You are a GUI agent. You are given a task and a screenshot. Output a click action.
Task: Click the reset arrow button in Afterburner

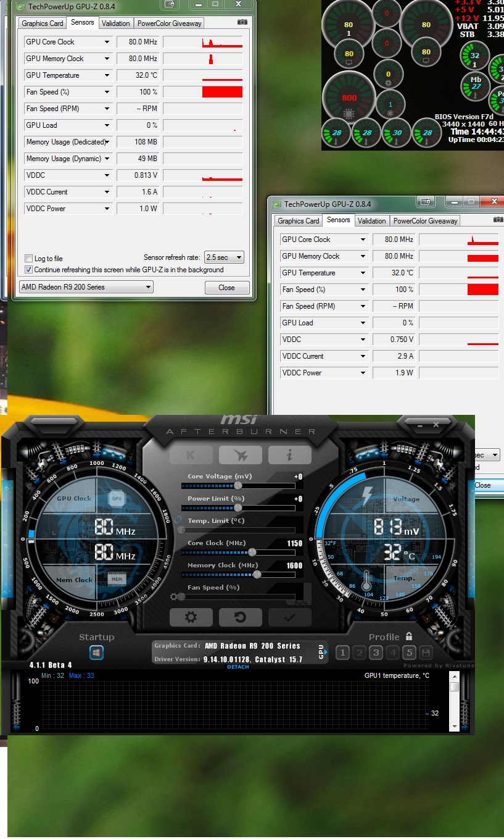tap(241, 617)
